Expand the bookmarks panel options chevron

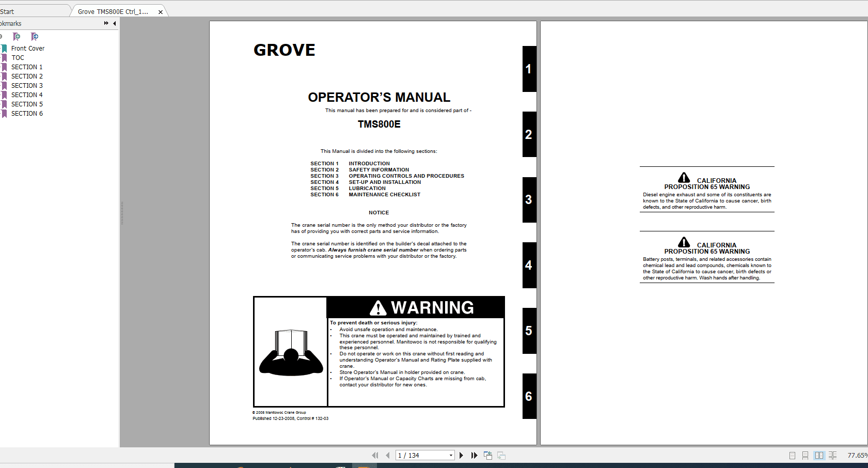pos(105,23)
